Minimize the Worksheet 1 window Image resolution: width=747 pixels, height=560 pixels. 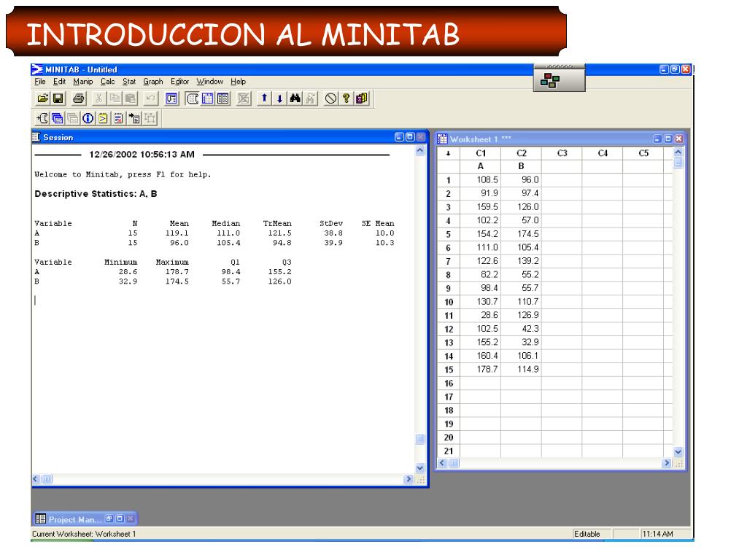pyautogui.click(x=657, y=139)
